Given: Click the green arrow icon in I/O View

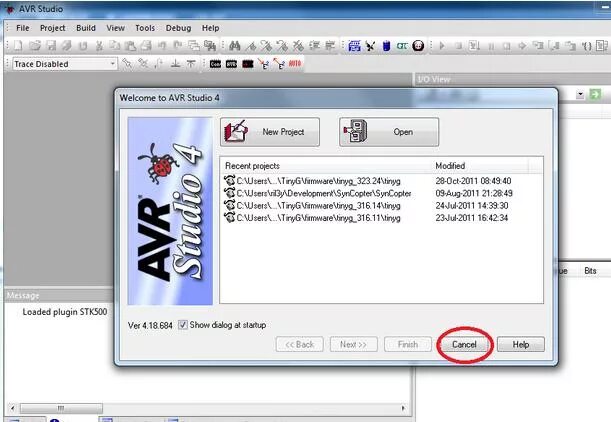Looking at the screenshot, I should point(595,94).
